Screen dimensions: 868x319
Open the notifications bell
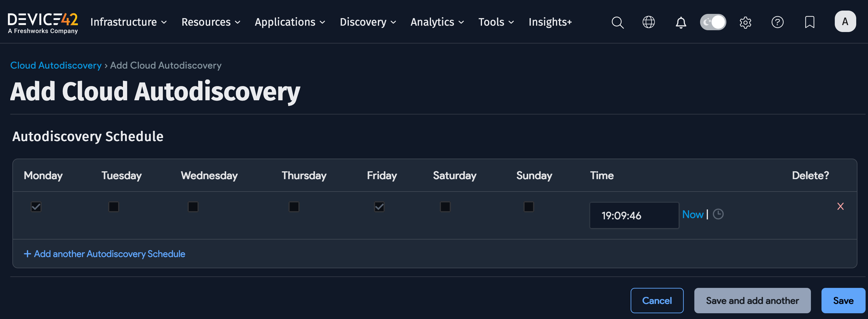tap(681, 22)
